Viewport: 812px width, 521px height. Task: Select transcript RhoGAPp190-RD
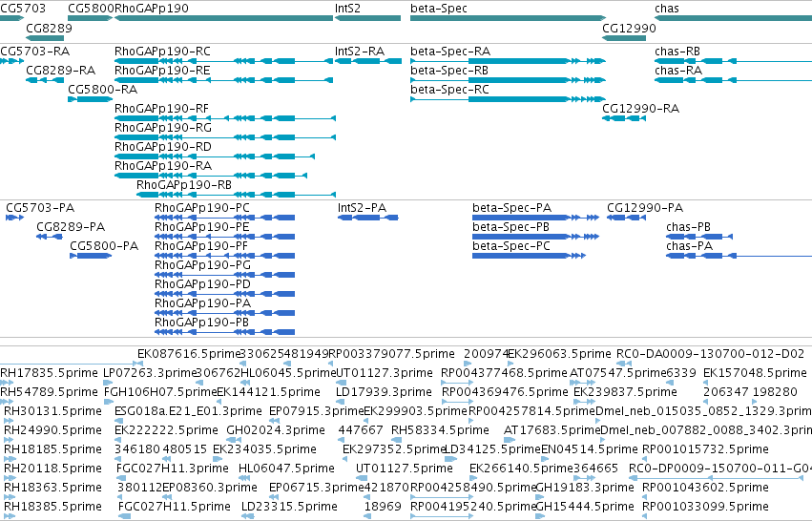(163, 147)
